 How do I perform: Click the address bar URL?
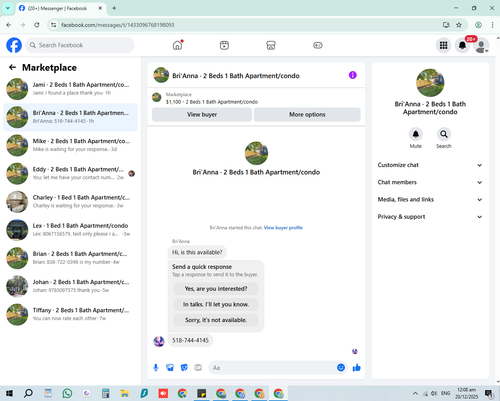coord(118,25)
